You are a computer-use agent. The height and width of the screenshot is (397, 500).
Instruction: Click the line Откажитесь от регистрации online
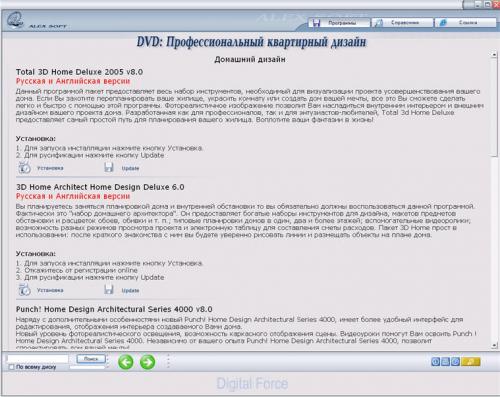[x=77, y=270]
